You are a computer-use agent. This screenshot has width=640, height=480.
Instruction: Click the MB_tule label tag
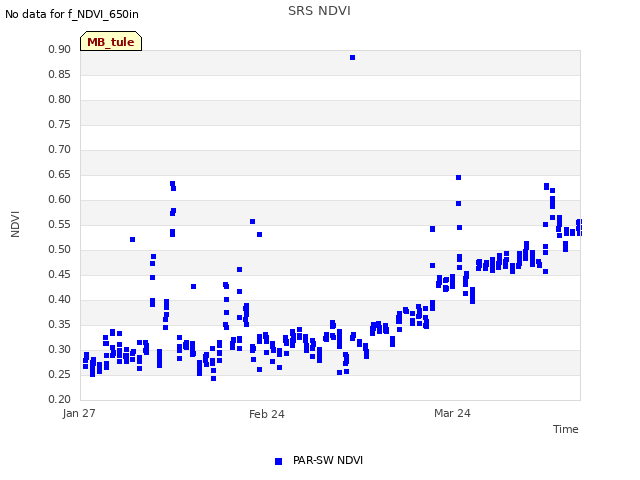(x=111, y=41)
